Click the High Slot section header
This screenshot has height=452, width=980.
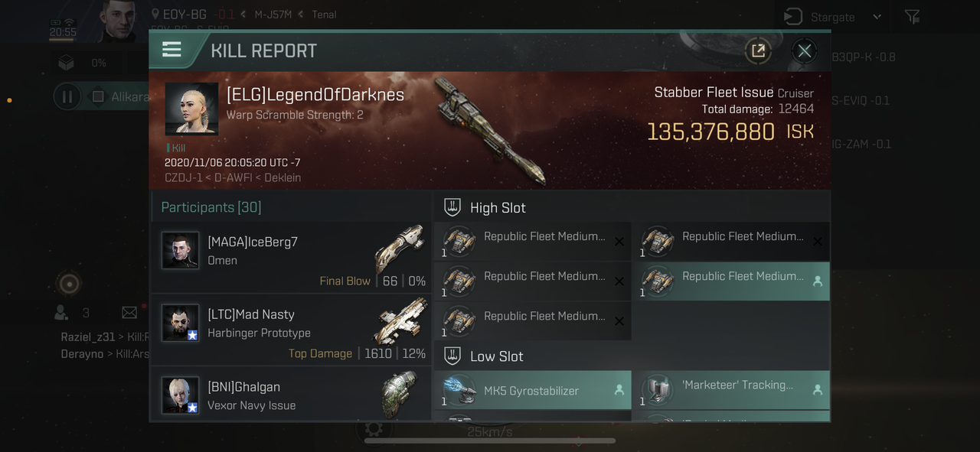498,208
